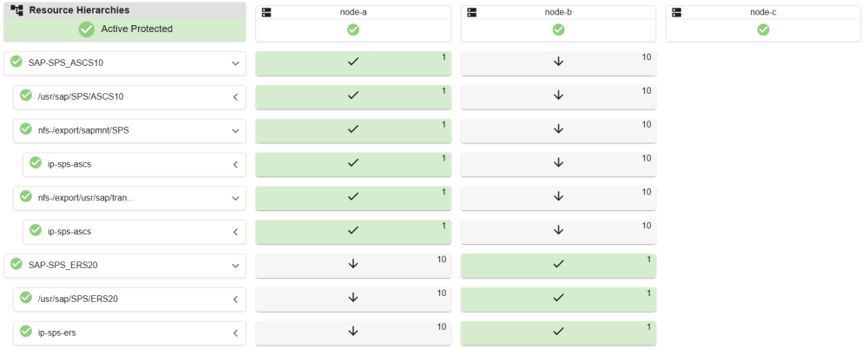Expand the /usr/sap/SPS/ASCS10 resource chevron
Screen dimensions: 868x349
234,97
